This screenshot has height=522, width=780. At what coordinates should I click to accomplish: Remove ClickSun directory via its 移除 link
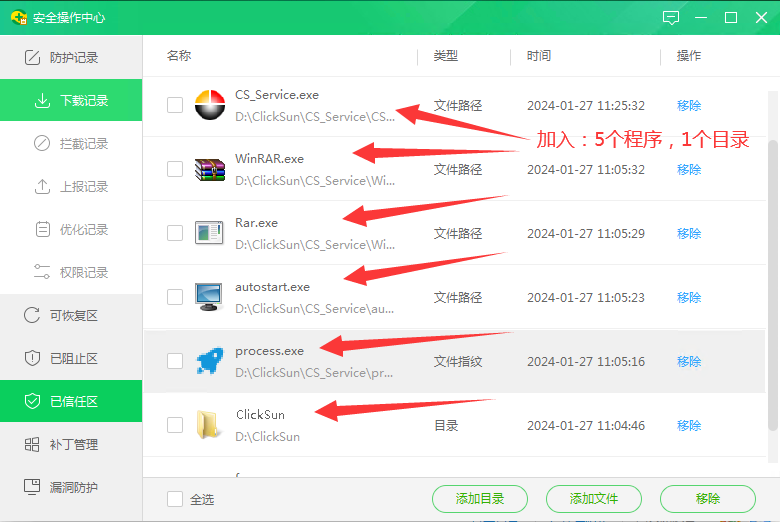coord(689,425)
